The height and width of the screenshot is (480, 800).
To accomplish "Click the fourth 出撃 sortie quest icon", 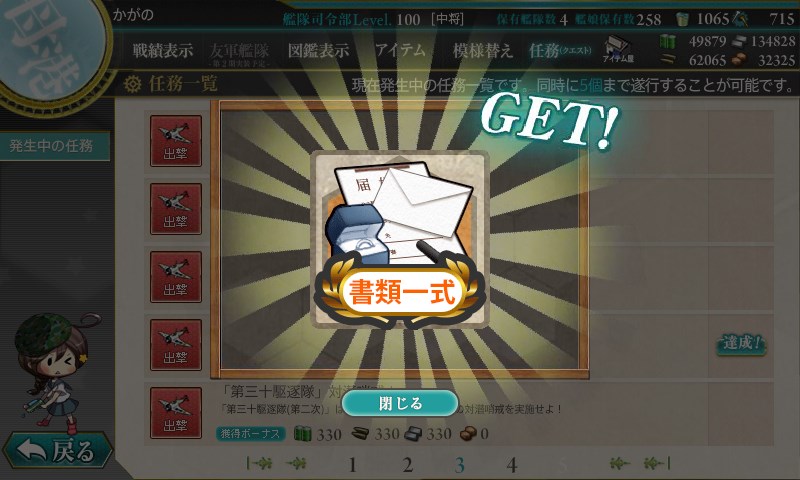I will tap(176, 345).
